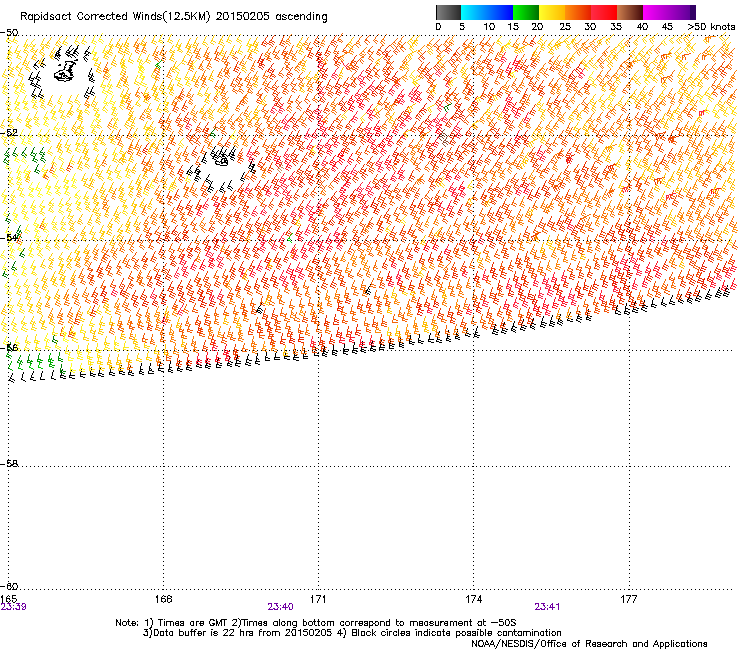
Task: Click the '45' value under the color bar
Action: click(x=667, y=27)
